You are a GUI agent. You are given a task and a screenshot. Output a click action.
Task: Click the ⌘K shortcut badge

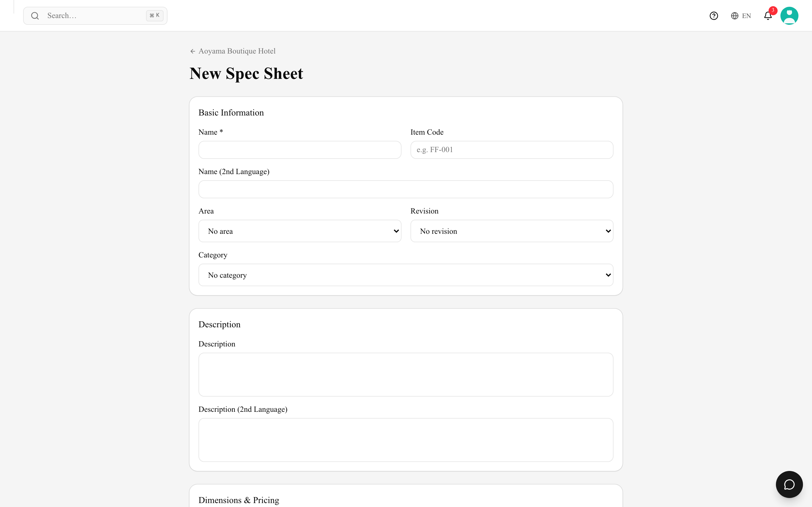point(155,15)
